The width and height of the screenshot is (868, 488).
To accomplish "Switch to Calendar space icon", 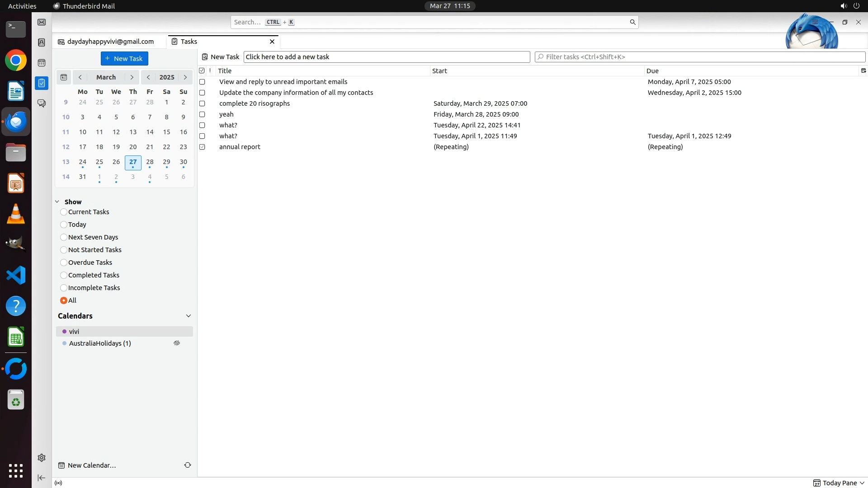I will pos(42,63).
